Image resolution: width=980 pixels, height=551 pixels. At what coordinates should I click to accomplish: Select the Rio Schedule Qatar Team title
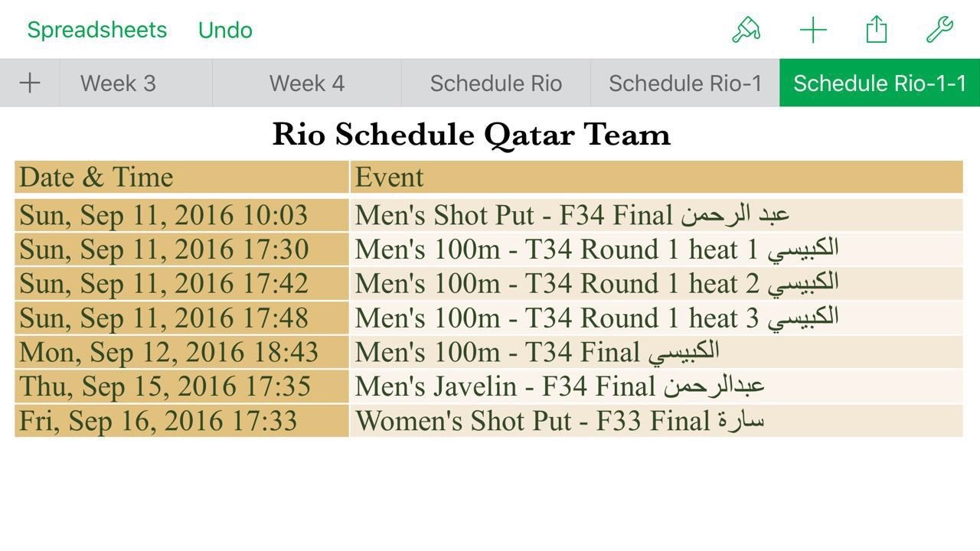point(472,135)
